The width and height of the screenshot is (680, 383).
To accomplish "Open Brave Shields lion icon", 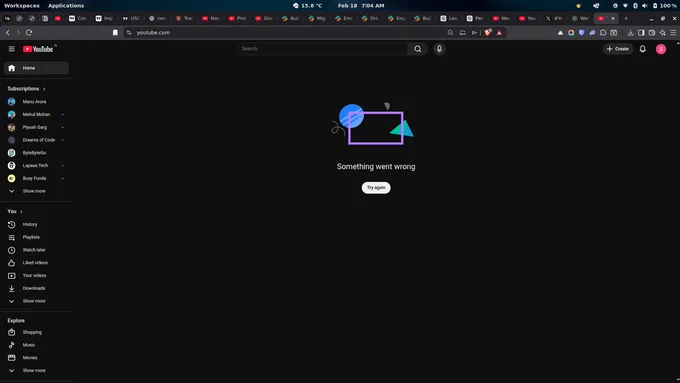I will pos(488,33).
